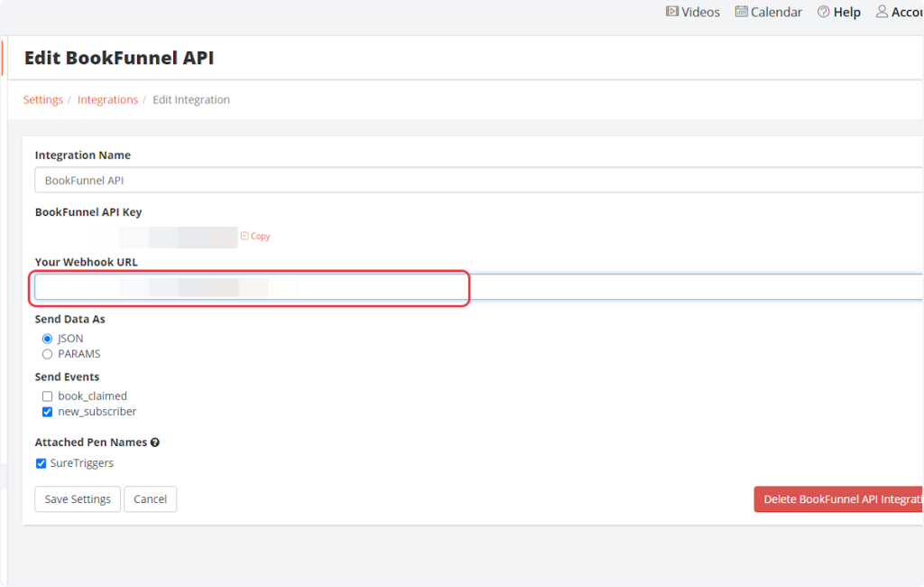Click the Edit Integration breadcrumb text
Screen dimensions: 924x587
190,100
